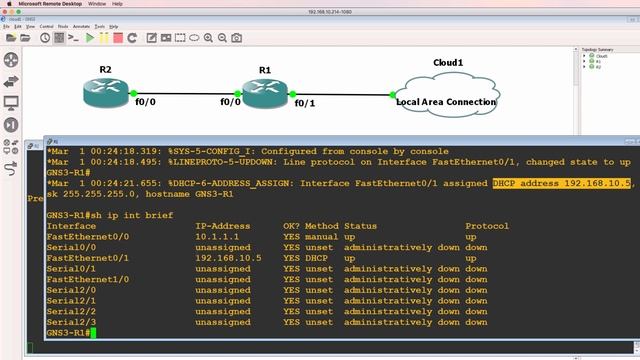Open the Edit menu in GNS3
This screenshot has width=640, height=360.
coord(18,27)
